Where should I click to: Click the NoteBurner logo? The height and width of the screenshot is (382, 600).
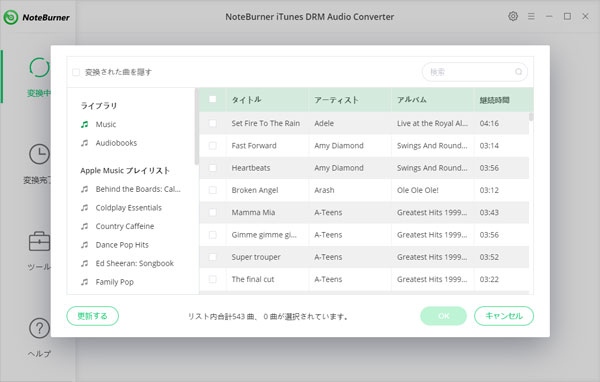point(36,17)
